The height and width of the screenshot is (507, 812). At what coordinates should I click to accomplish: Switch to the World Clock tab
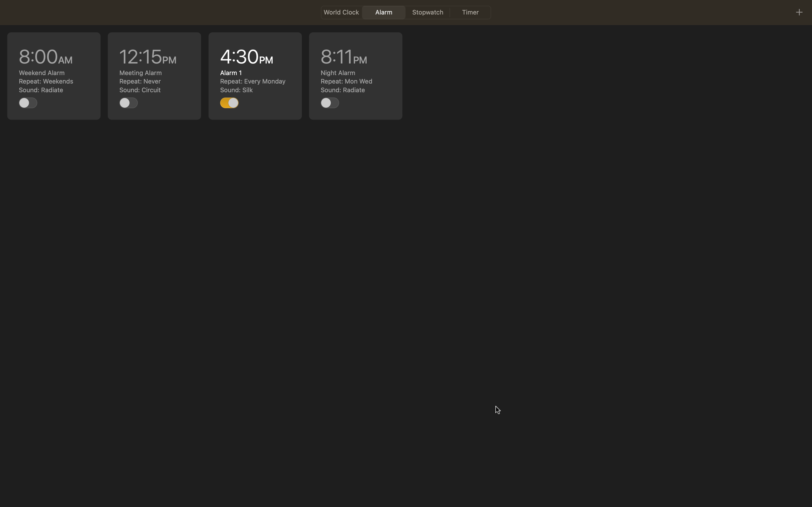tap(341, 12)
